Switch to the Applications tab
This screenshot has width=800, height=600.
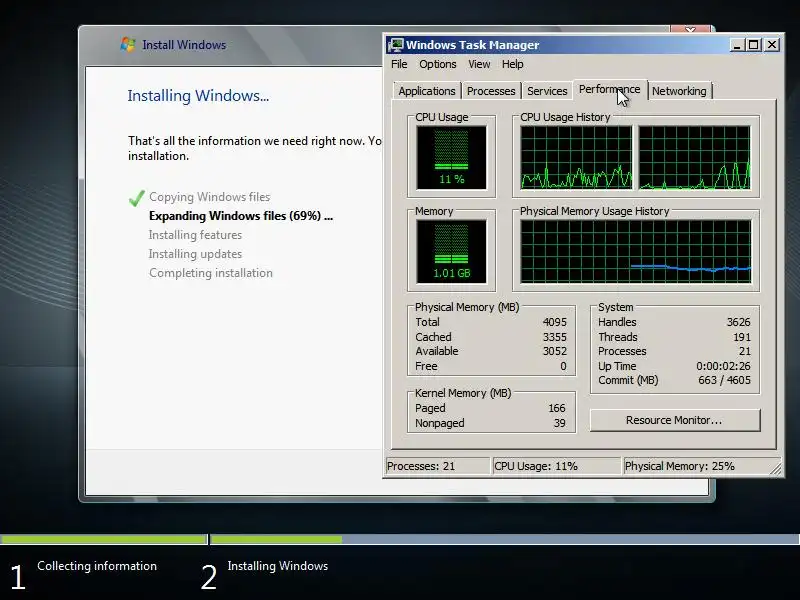pyautogui.click(x=427, y=91)
